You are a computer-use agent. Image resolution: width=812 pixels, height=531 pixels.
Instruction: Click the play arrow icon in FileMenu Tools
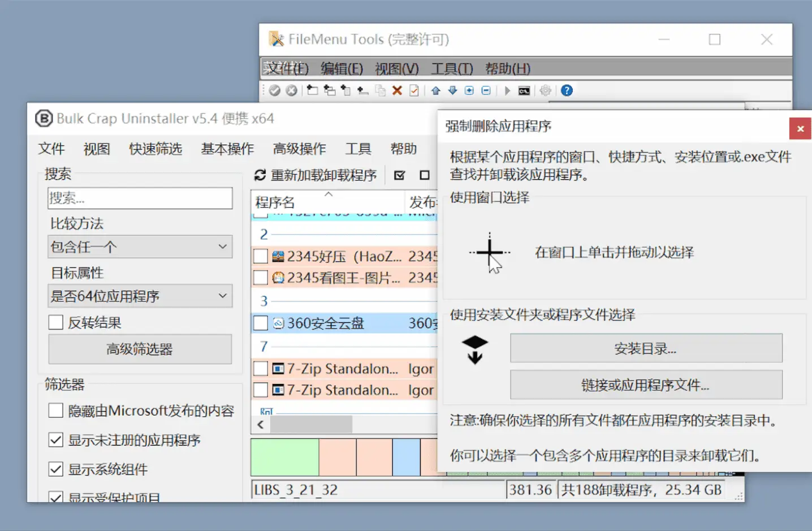(507, 90)
